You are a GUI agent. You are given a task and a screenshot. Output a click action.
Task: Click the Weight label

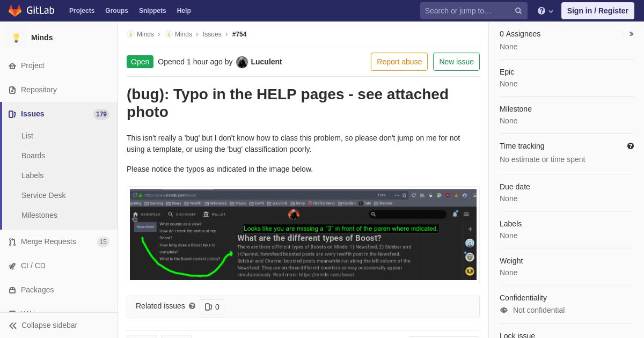point(511,261)
